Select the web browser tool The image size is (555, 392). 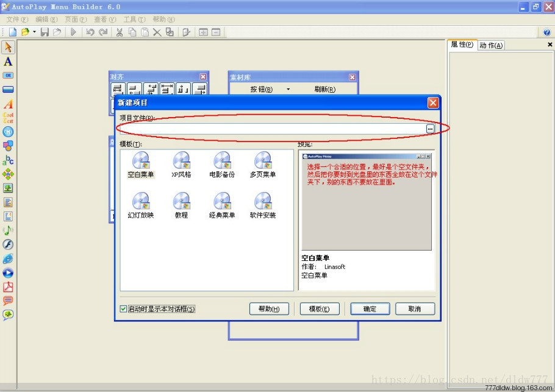(x=8, y=258)
